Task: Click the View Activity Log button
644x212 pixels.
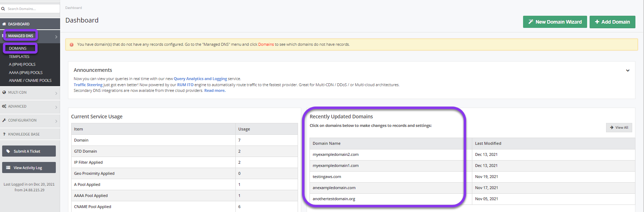Action: [29, 168]
